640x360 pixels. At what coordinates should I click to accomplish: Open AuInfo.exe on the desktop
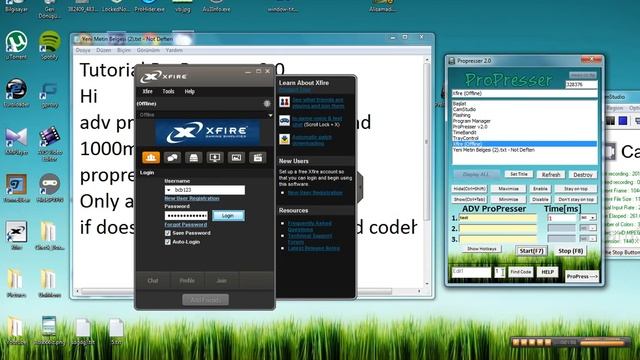[216, 6]
